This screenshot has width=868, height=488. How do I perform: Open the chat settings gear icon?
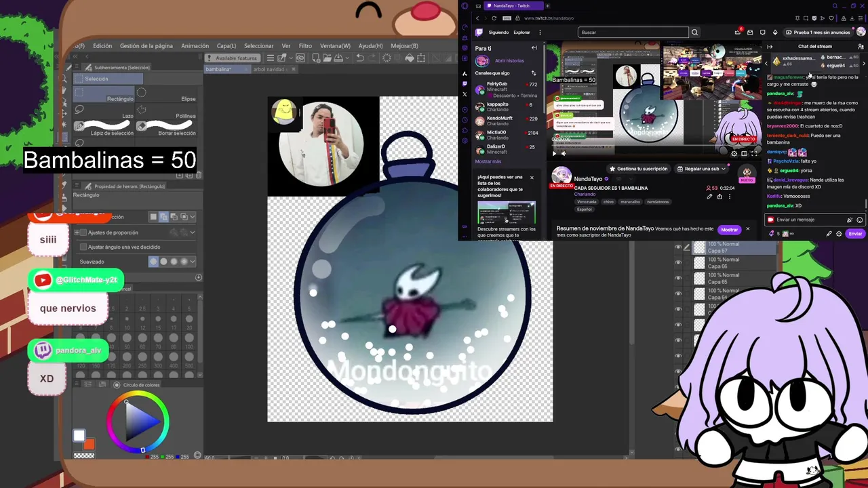839,234
